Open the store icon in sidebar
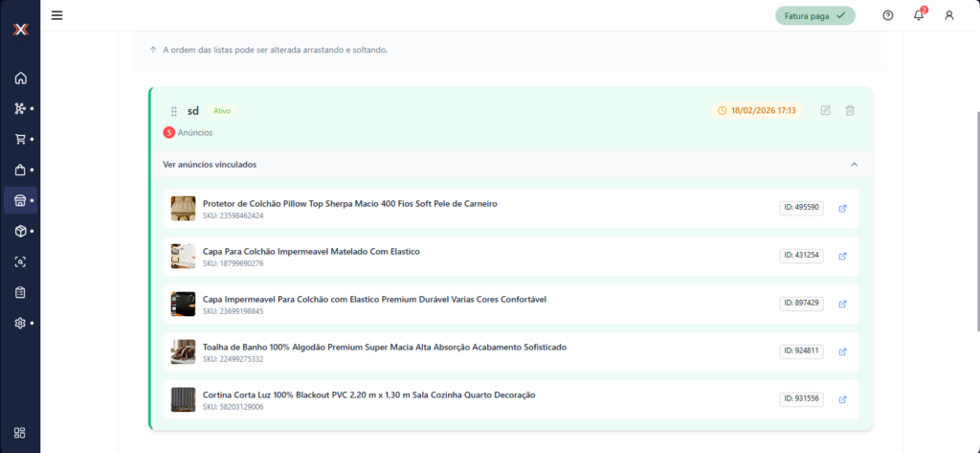980x453 pixels. point(20,200)
